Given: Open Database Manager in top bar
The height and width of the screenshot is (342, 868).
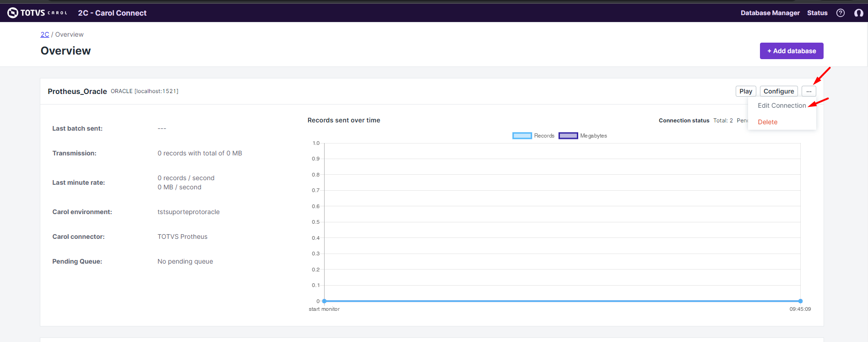Looking at the screenshot, I should click(770, 13).
